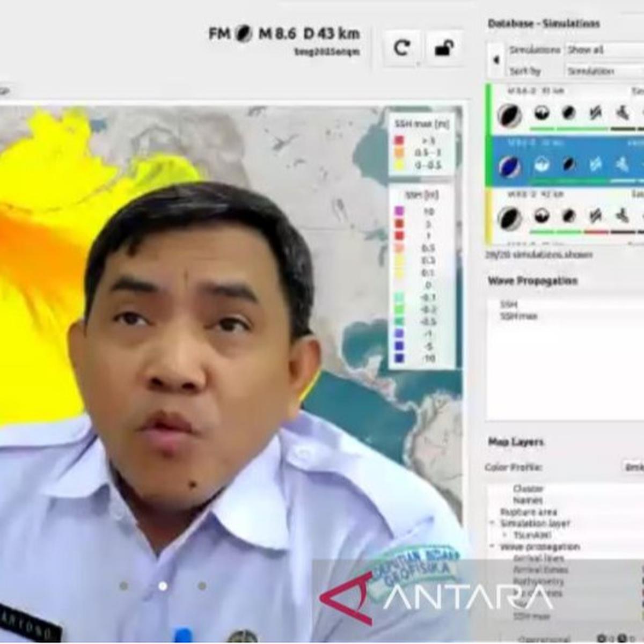Click the event ID text below magnitude

(327, 52)
